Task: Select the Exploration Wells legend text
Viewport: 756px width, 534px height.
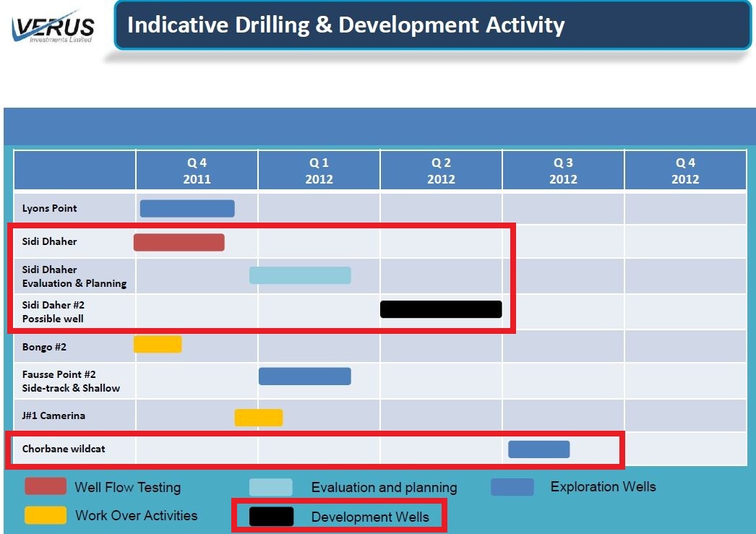Action: (603, 487)
